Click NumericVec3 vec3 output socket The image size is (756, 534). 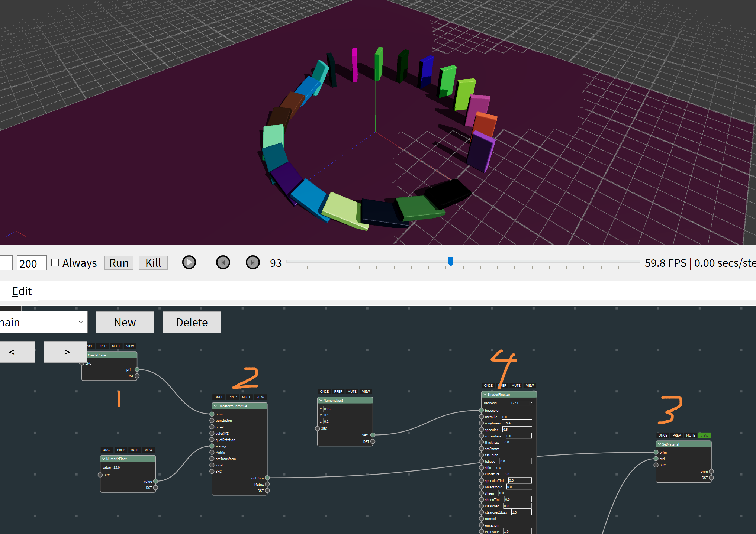tap(373, 435)
